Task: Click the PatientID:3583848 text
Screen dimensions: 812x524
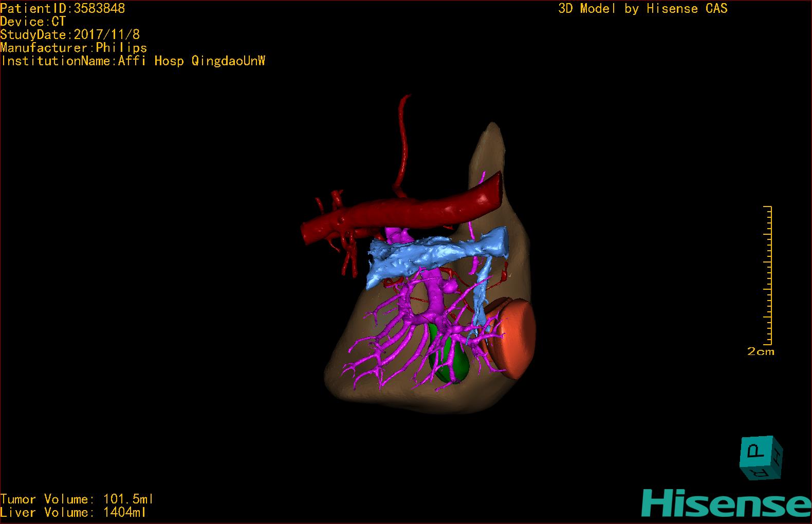Action: point(62,8)
